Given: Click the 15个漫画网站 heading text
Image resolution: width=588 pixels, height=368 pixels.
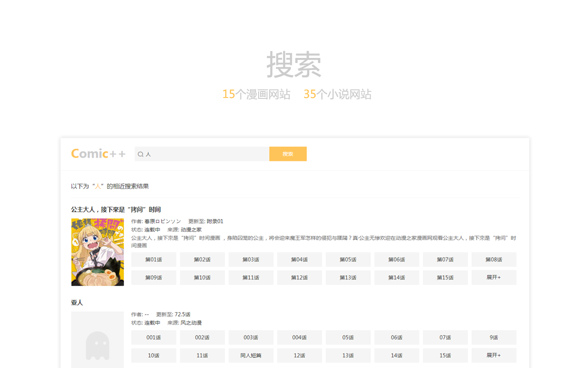Looking at the screenshot, I should click(x=256, y=94).
